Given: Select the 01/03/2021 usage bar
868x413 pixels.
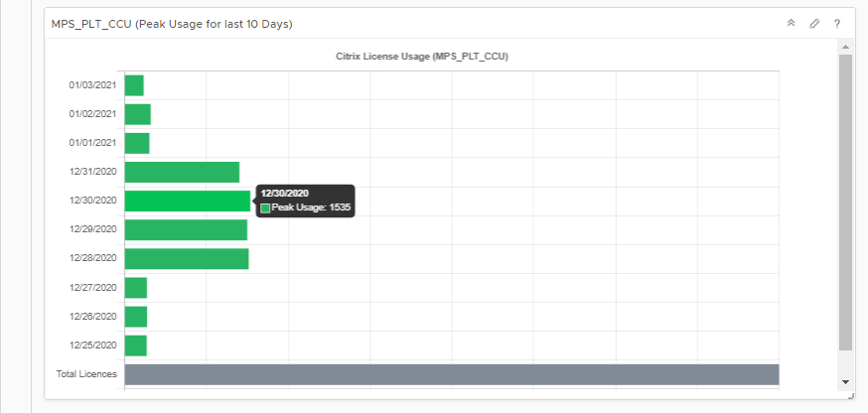Looking at the screenshot, I should pos(134,85).
